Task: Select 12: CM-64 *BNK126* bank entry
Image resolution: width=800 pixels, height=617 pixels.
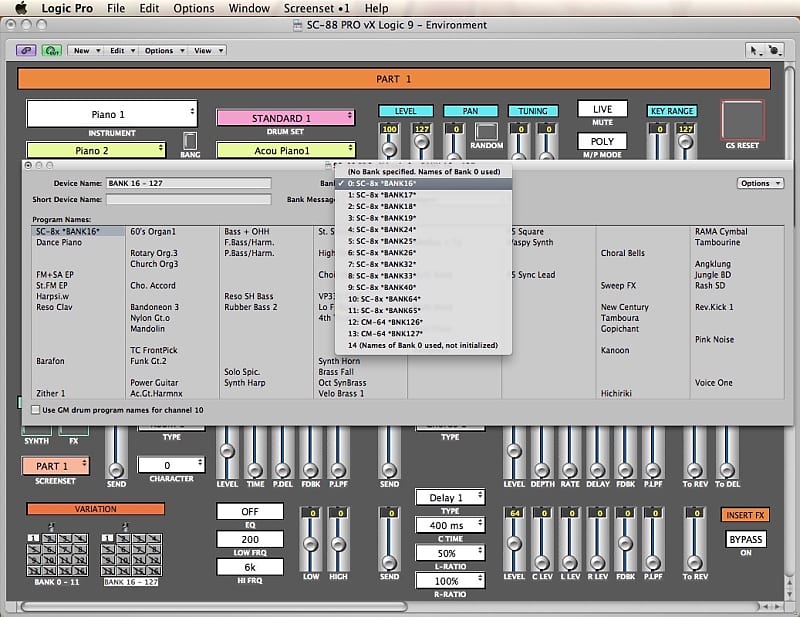Action: tap(423, 322)
